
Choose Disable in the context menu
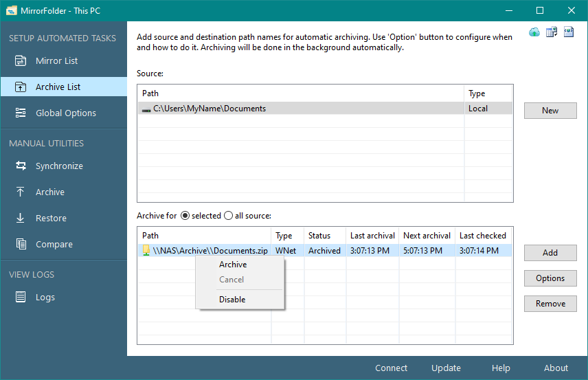240,300
